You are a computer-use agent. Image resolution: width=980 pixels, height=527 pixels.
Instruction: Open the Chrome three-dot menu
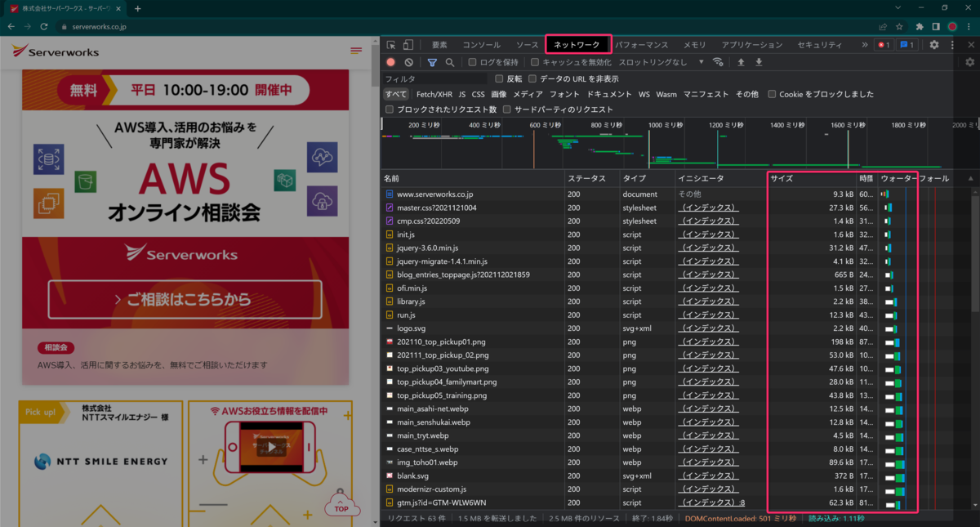(969, 26)
